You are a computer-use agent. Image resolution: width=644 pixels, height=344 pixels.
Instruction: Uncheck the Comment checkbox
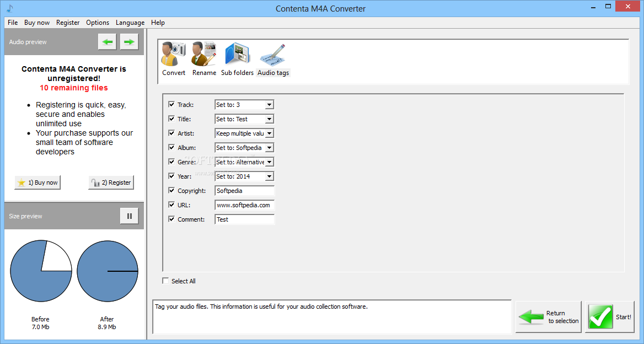click(x=171, y=219)
